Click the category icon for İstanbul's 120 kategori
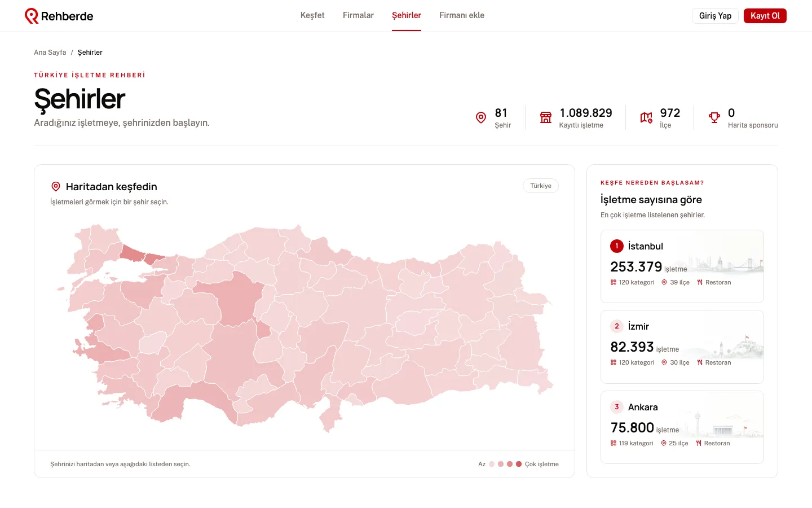The width and height of the screenshot is (812, 508). pos(614,282)
